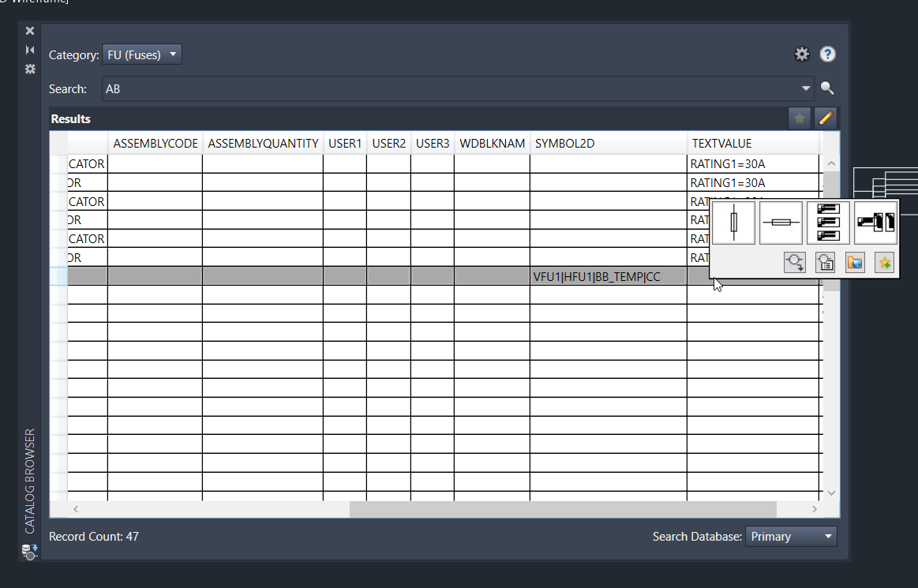918x588 pixels.
Task: Click the multiple symbols list icon
Action: (x=828, y=222)
